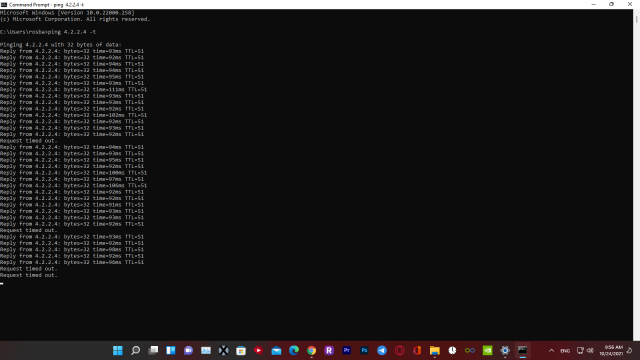Open File Explorer folder icon
The height and width of the screenshot is (360, 640).
[x=435, y=350]
